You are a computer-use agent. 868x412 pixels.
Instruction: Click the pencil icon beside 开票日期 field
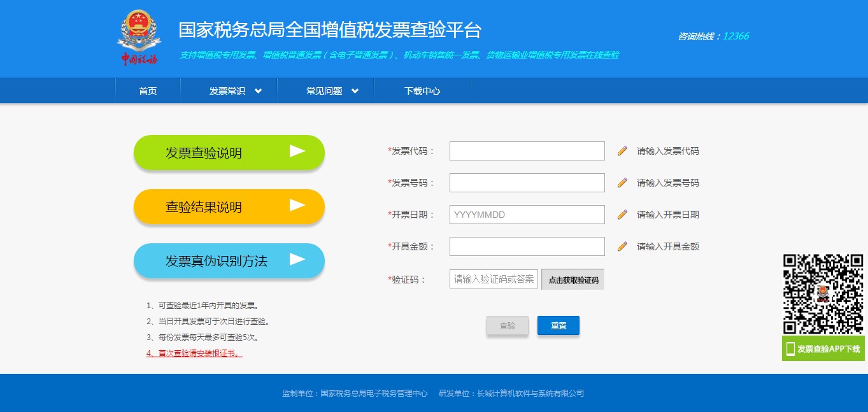pyautogui.click(x=622, y=215)
